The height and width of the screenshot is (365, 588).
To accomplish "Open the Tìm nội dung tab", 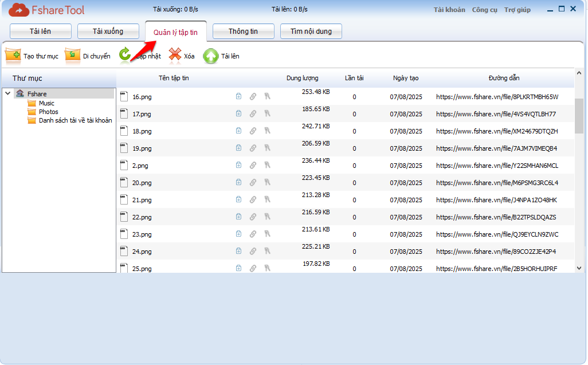I will [x=311, y=31].
